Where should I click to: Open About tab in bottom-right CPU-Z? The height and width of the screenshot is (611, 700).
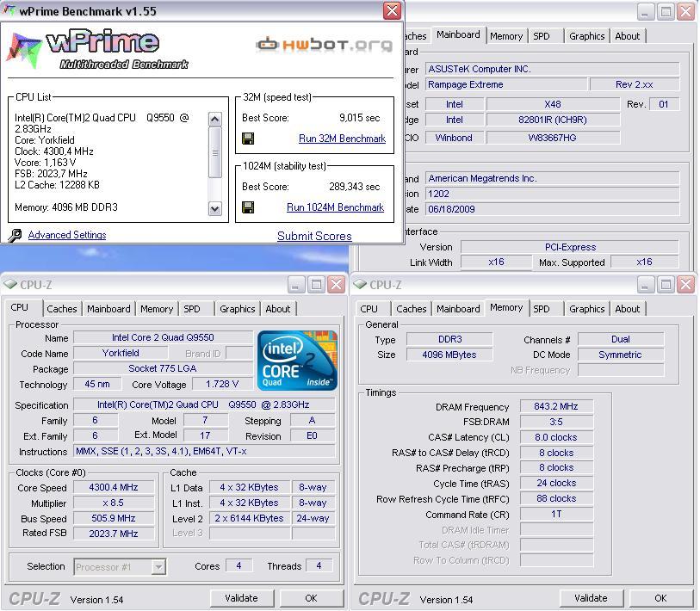click(x=627, y=309)
